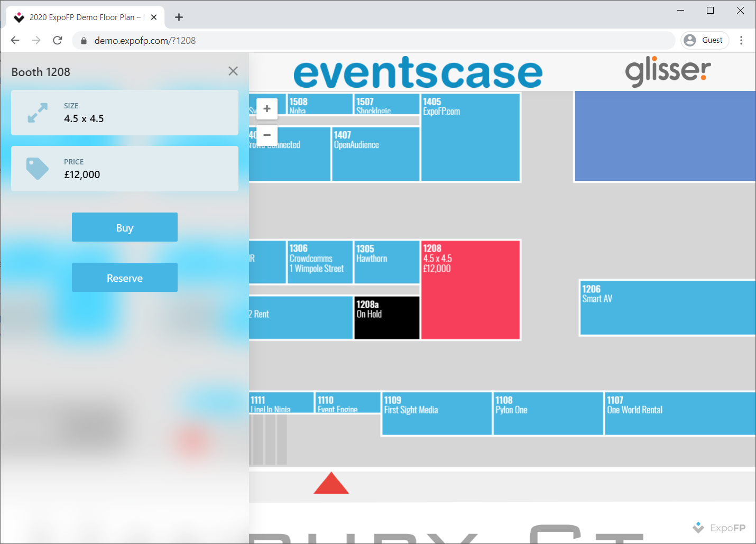Click the address bar URL
This screenshot has height=544, width=756.
point(145,41)
